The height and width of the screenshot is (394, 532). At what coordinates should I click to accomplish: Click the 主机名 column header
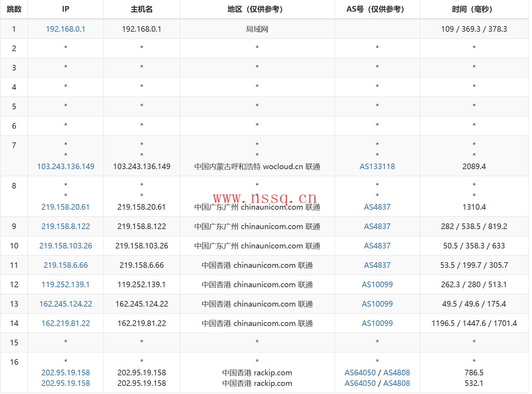tap(142, 9)
